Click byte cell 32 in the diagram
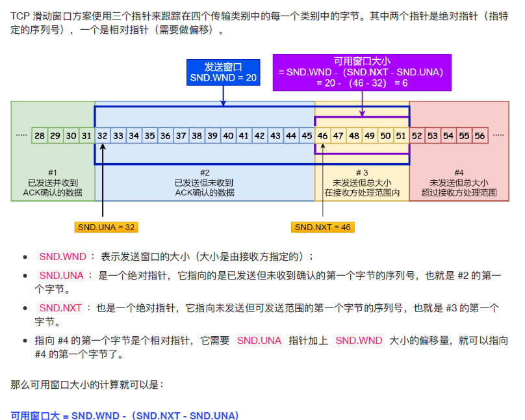This screenshot has height=420, width=525. click(x=103, y=136)
